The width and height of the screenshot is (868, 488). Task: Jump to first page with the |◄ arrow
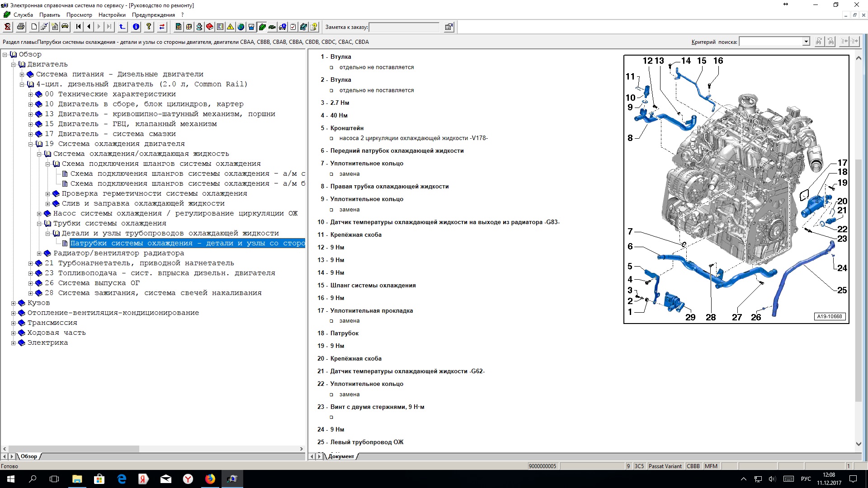click(x=79, y=27)
